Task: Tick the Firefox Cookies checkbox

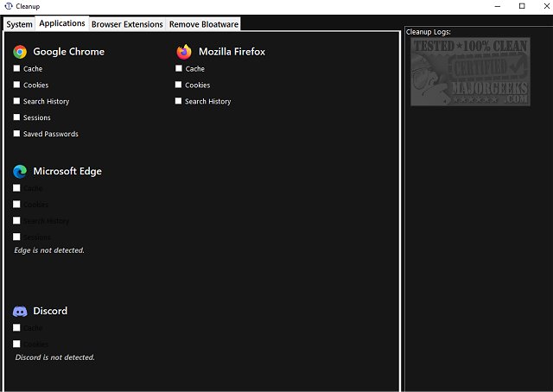Action: coord(179,85)
